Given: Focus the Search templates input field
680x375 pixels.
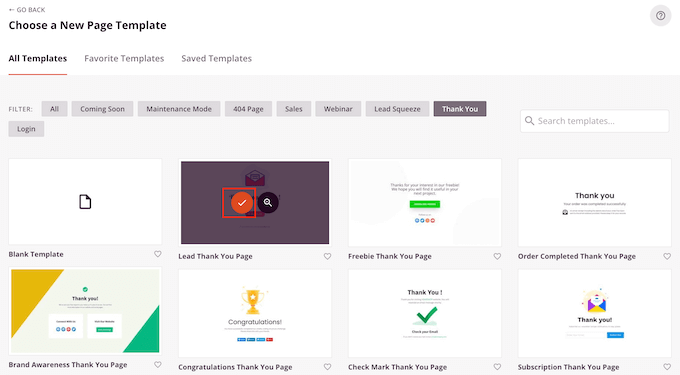Looking at the screenshot, I should 595,121.
